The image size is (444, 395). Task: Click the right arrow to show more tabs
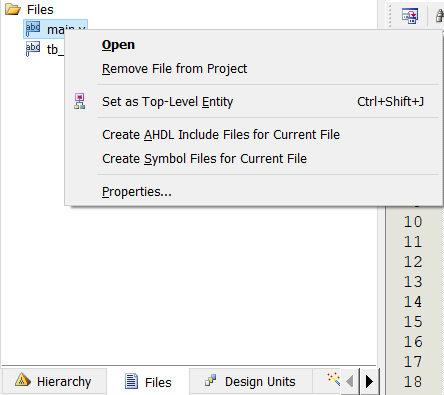369,381
